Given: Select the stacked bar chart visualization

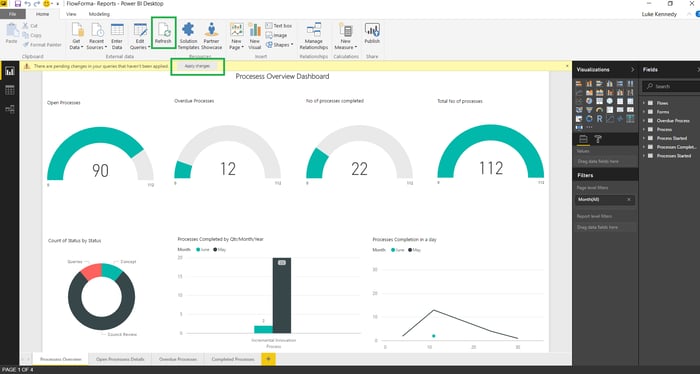Looking at the screenshot, I should point(579,84).
